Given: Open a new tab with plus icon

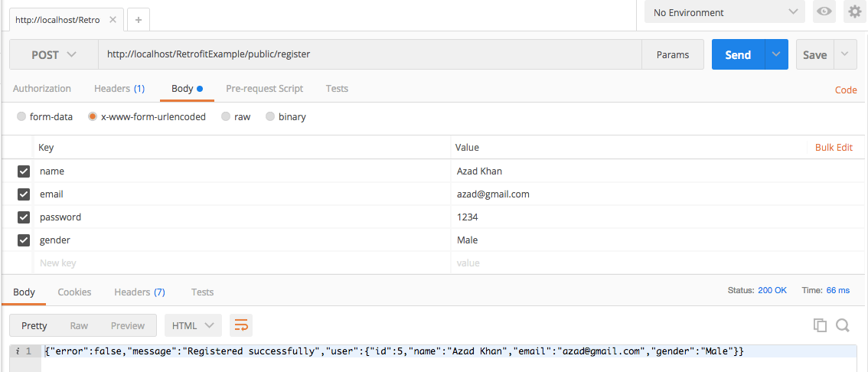Looking at the screenshot, I should tap(139, 20).
